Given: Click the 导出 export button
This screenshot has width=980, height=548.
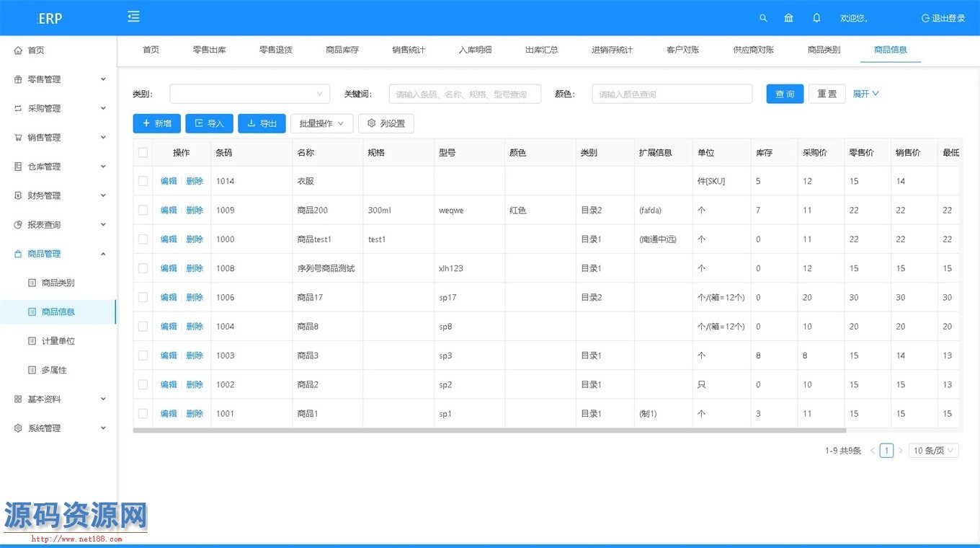Looking at the screenshot, I should (x=262, y=123).
